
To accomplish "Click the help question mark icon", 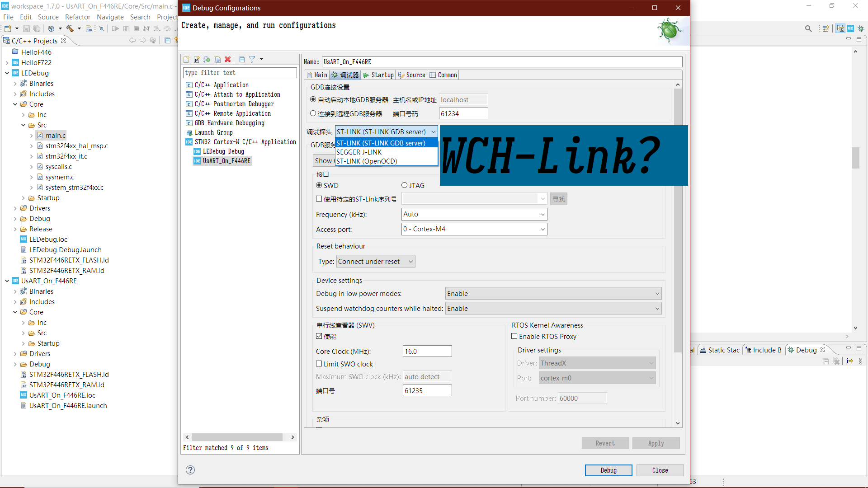I will tap(190, 470).
